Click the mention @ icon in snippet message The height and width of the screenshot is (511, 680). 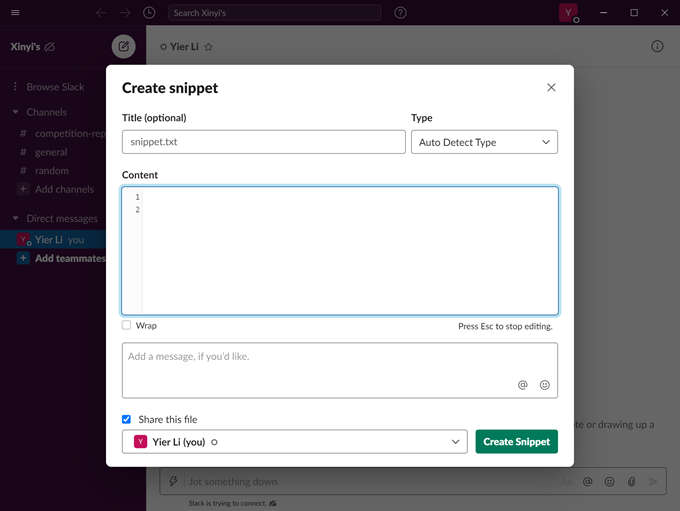pyautogui.click(x=522, y=384)
